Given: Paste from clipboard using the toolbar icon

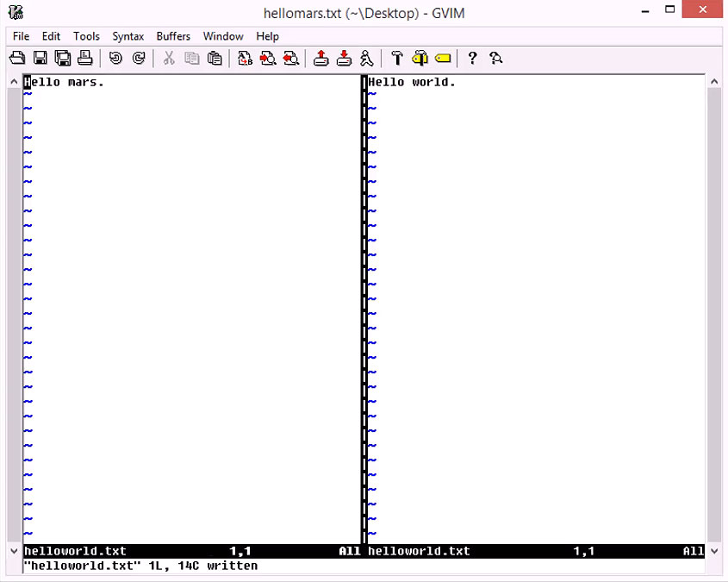Looking at the screenshot, I should 215,59.
